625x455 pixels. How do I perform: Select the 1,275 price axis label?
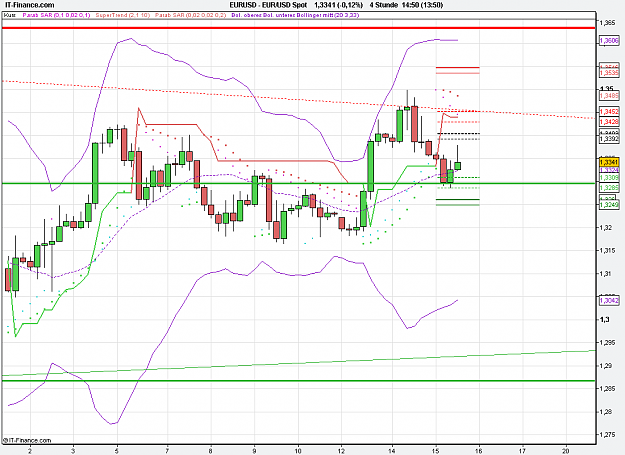tap(607, 435)
